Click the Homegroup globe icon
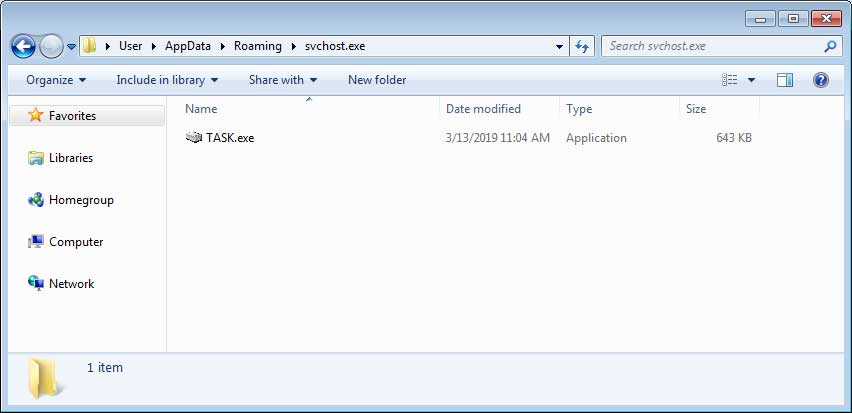852x413 pixels. [x=36, y=200]
